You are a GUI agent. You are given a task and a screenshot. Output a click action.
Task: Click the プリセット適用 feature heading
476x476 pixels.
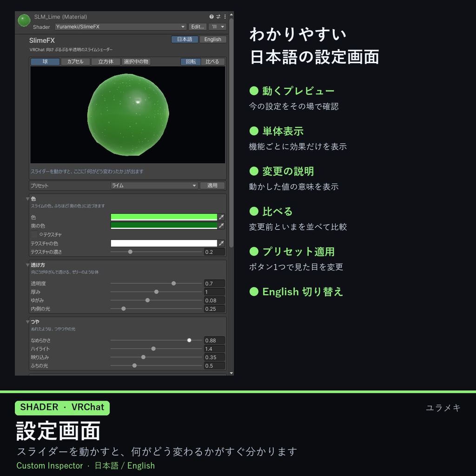click(298, 251)
